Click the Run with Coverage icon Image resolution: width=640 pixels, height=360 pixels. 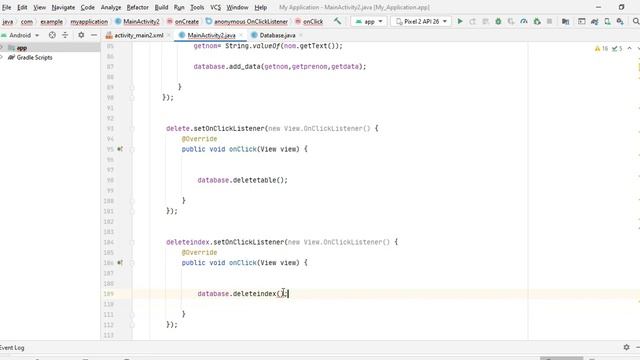click(x=511, y=21)
